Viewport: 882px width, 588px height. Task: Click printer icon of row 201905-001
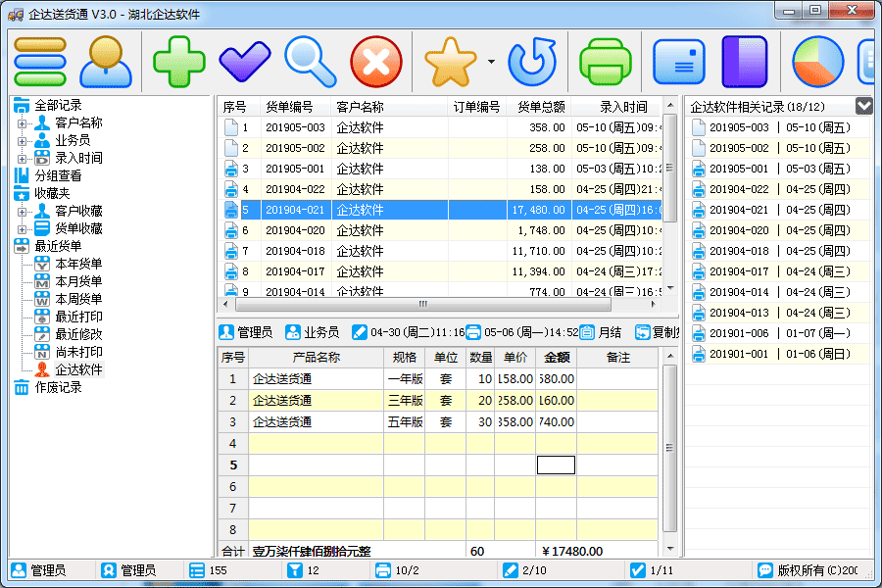click(230, 169)
